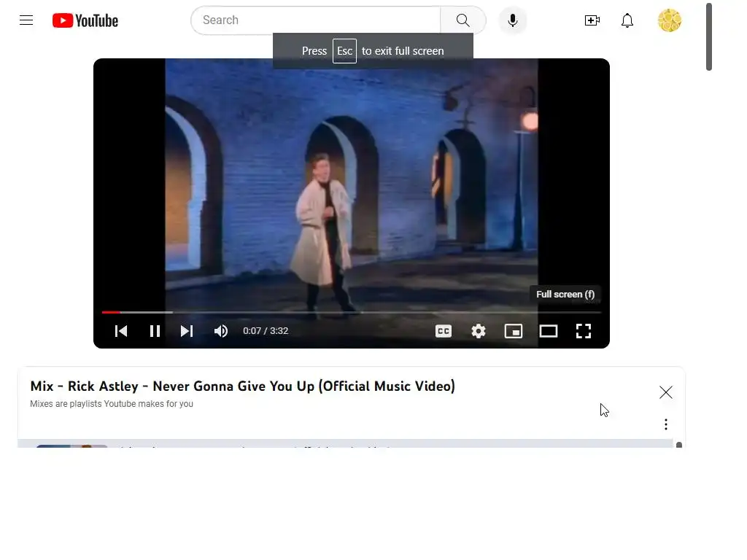Mute the video volume

coord(220,331)
